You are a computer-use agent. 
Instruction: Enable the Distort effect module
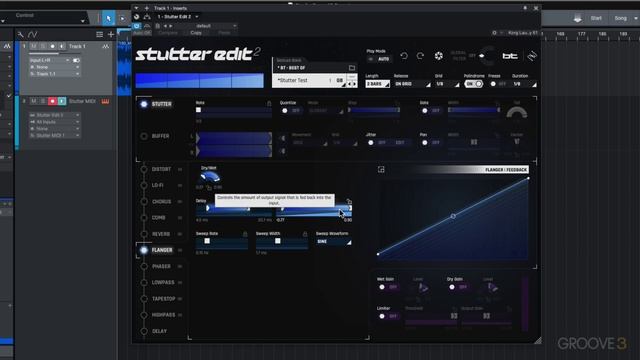(144, 169)
